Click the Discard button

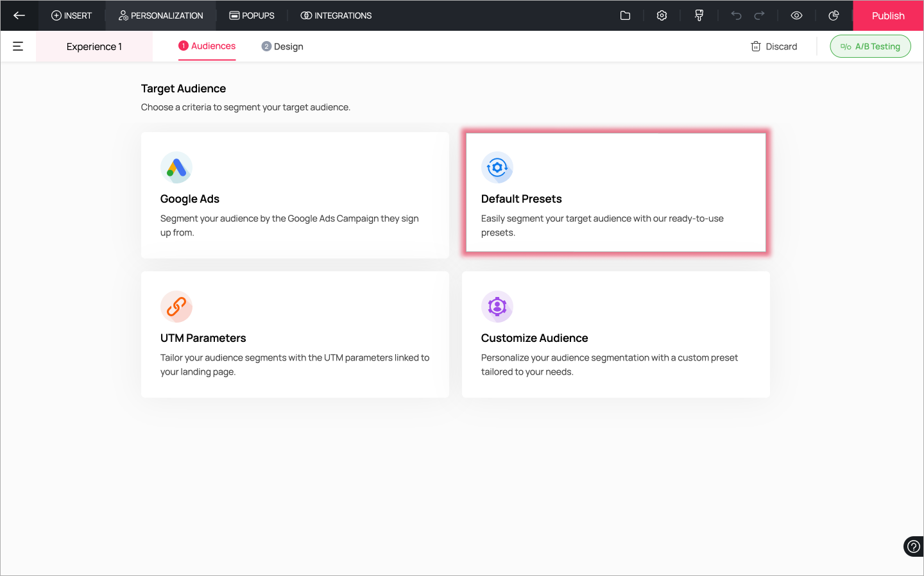click(x=774, y=46)
